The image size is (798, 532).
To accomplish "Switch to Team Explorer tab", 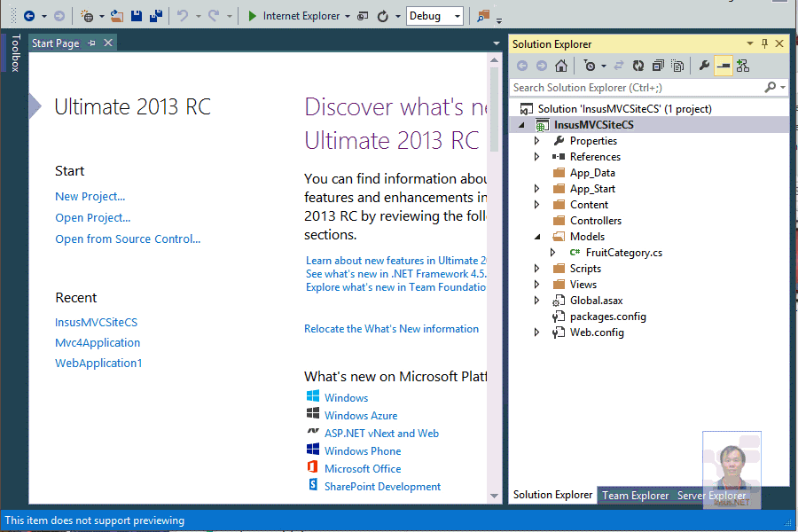I will pyautogui.click(x=635, y=496).
